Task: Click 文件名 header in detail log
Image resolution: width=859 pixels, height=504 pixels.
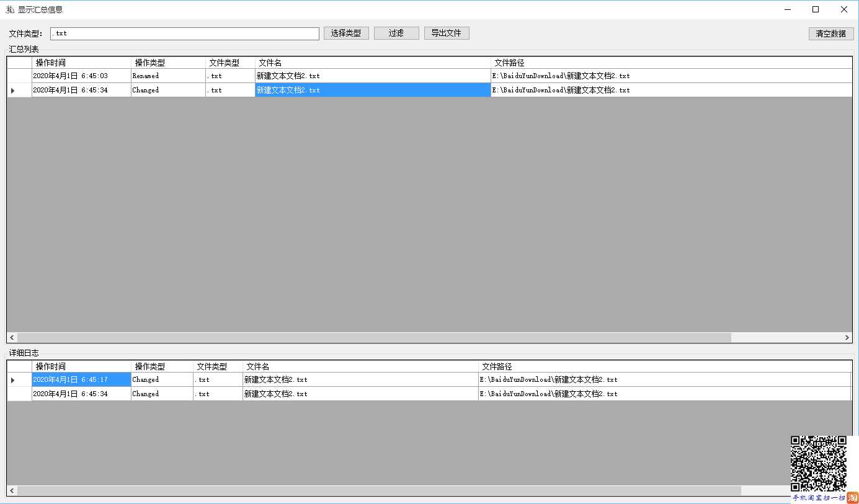Action: click(x=360, y=366)
